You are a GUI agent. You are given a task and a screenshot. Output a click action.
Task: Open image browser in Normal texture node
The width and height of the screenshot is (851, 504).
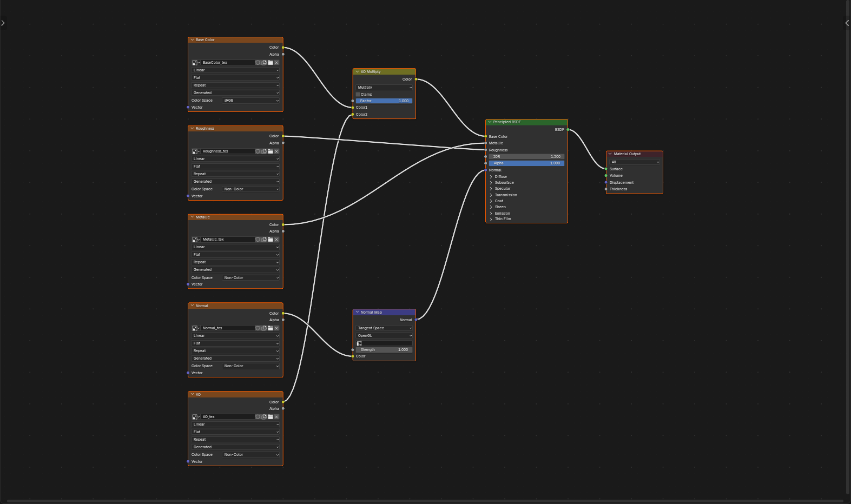pos(195,328)
